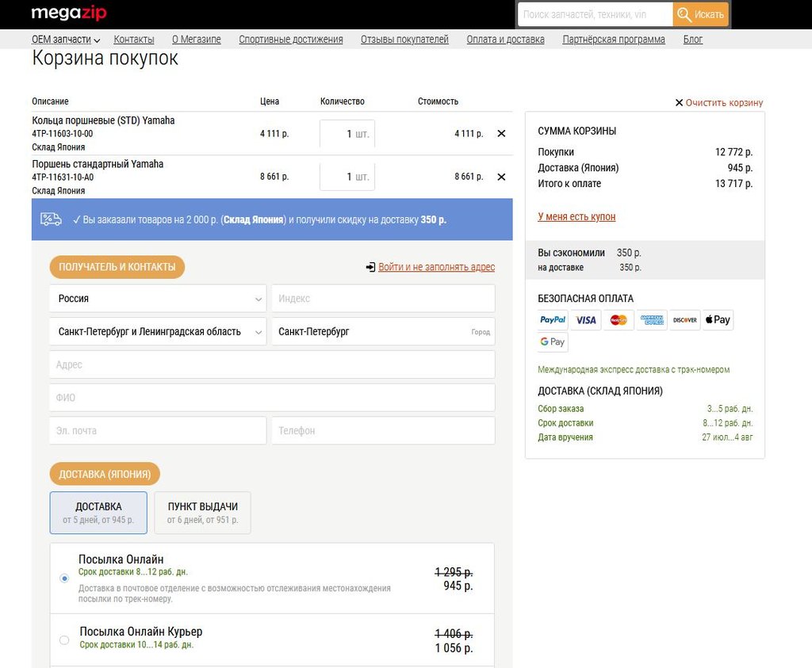Viewport: 812px width, 668px height.
Task: Open Партнёрская программа page
Action: click(614, 40)
